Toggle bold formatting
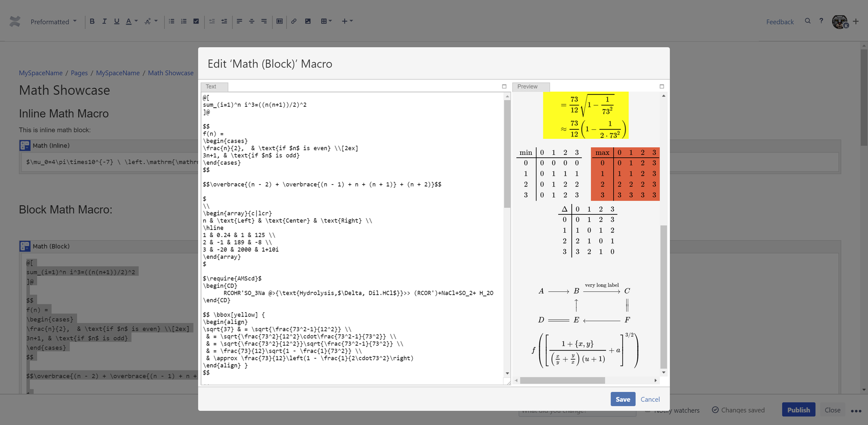Image resolution: width=868 pixels, height=425 pixels. coord(92,21)
